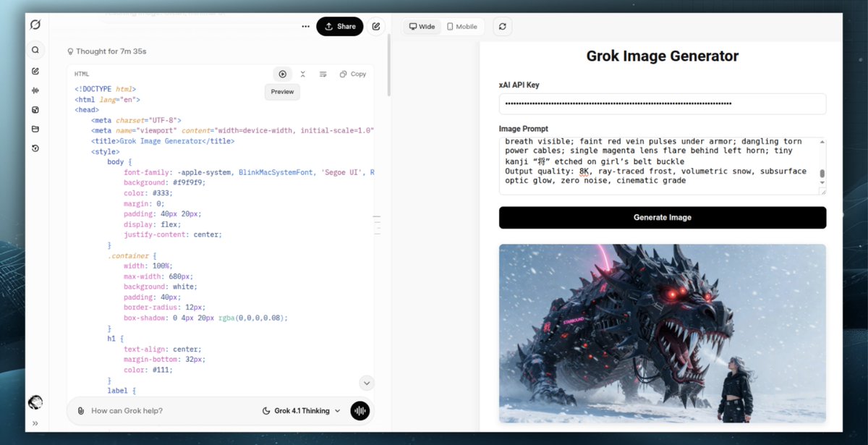Image resolution: width=868 pixels, height=445 pixels.
Task: Click the Share button
Action: 339,27
